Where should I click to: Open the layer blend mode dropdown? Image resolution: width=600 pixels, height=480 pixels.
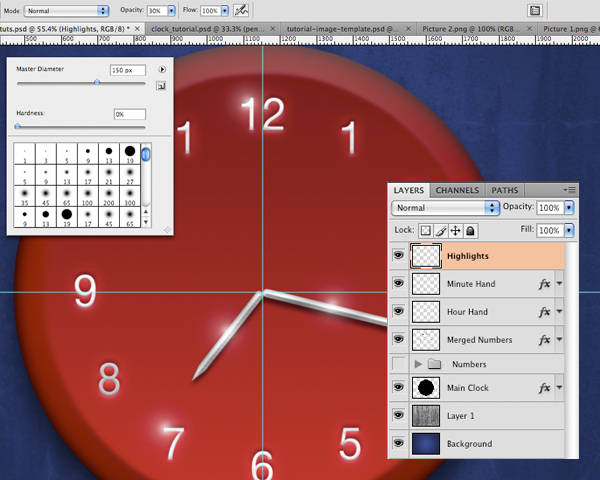445,208
